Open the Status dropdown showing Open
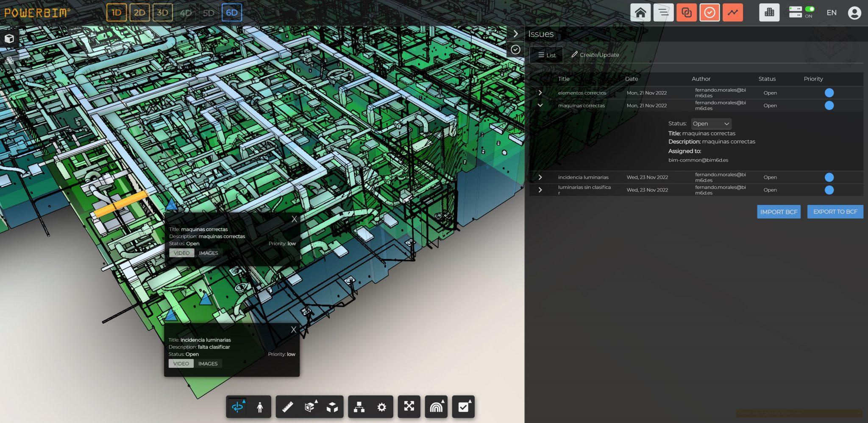Image resolution: width=868 pixels, height=423 pixels. (x=711, y=123)
